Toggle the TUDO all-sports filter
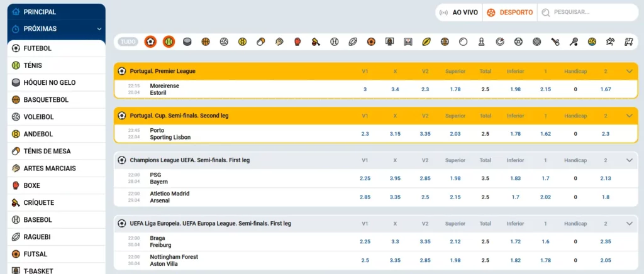Image resolution: width=644 pixels, height=274 pixels. [128, 42]
